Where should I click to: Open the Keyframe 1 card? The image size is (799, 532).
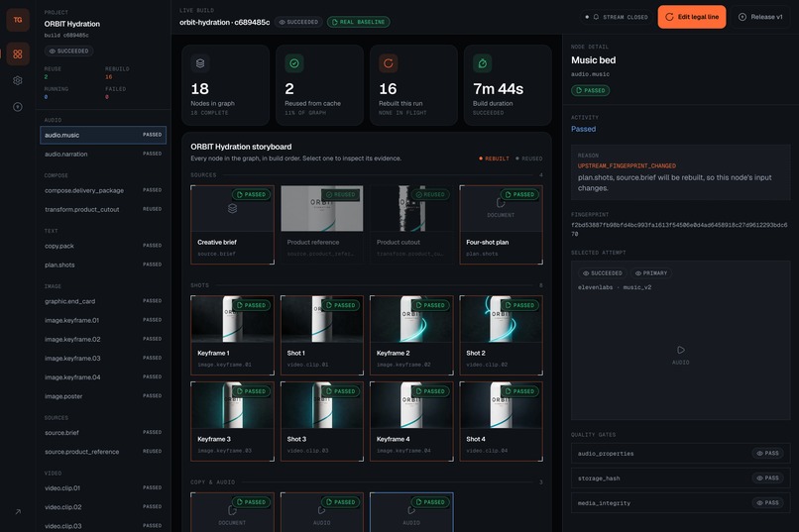(x=232, y=335)
